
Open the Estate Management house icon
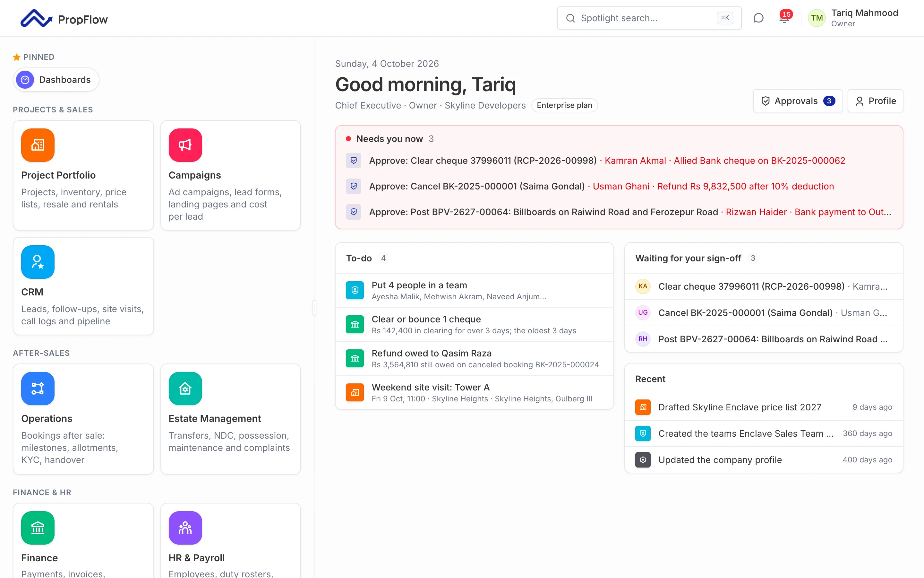185,389
